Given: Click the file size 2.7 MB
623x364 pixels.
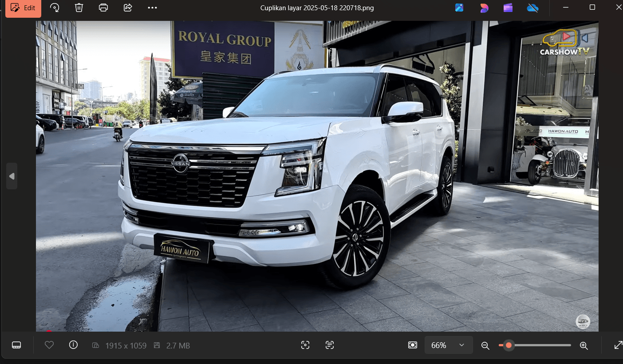Looking at the screenshot, I should pos(178,345).
